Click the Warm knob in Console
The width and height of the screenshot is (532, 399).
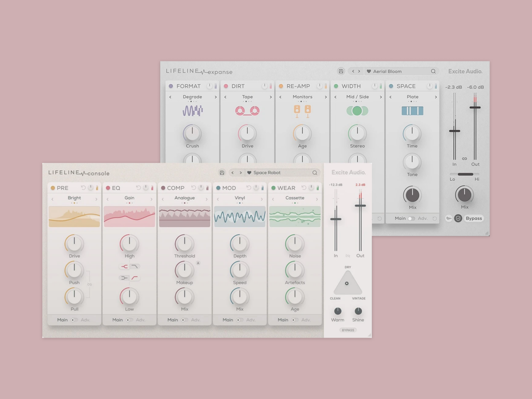point(338,311)
